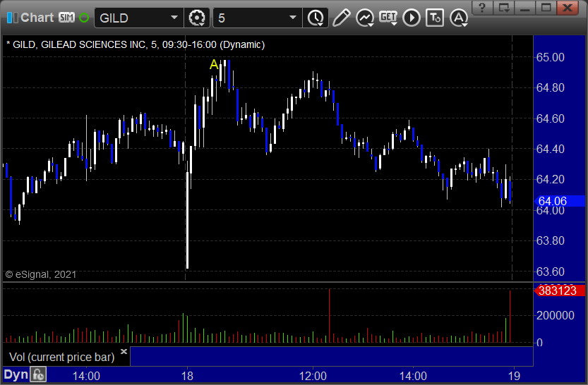Screen dimensions: 588x385
Task: Click the 12:00 time axis label
Action: pyautogui.click(x=313, y=376)
